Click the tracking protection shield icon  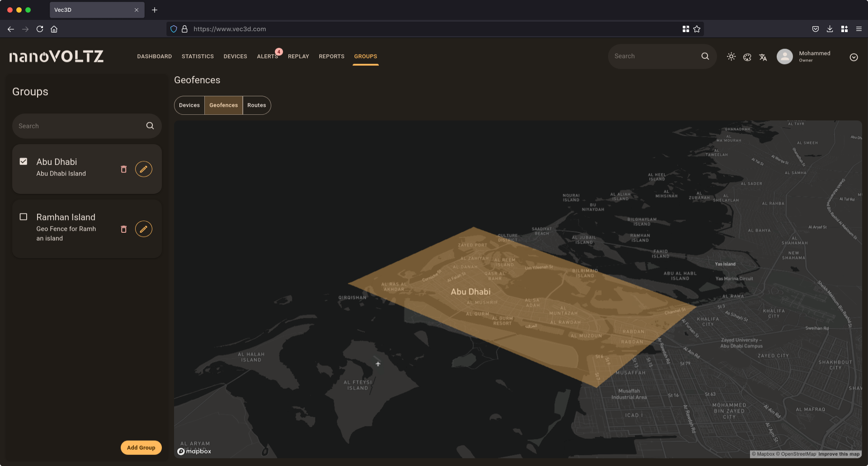click(174, 29)
